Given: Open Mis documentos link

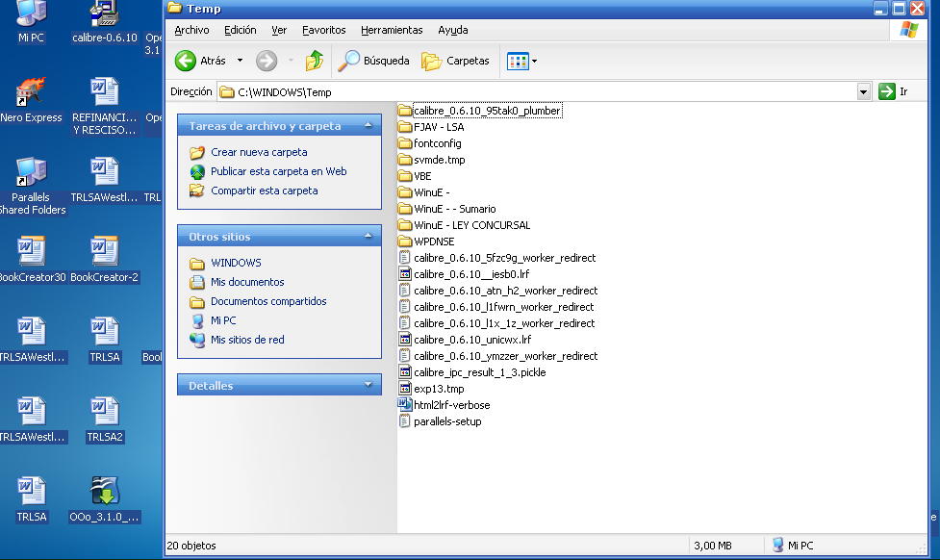Looking at the screenshot, I should pos(247,282).
